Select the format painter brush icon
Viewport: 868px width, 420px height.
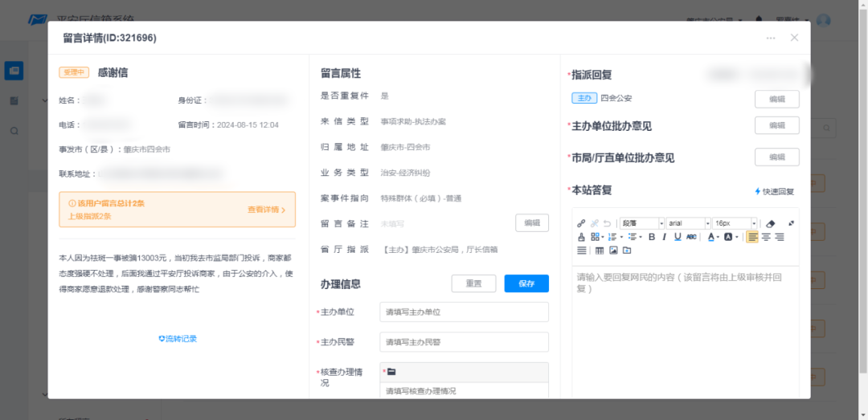tap(581, 237)
